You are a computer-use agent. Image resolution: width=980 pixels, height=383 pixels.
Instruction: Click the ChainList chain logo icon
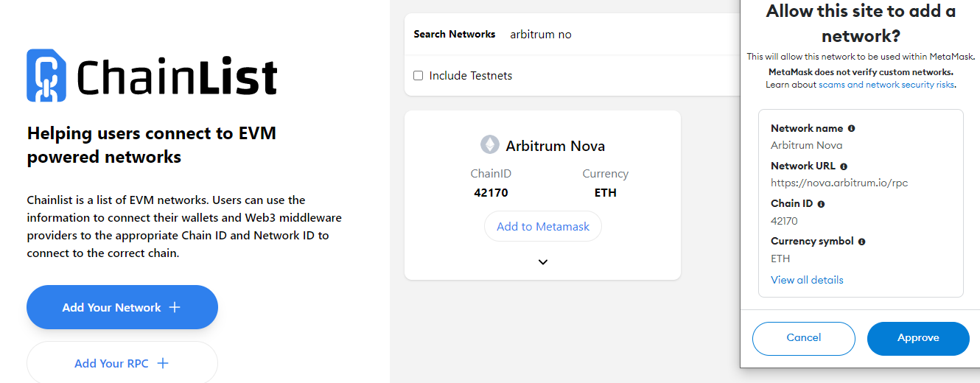[x=46, y=75]
